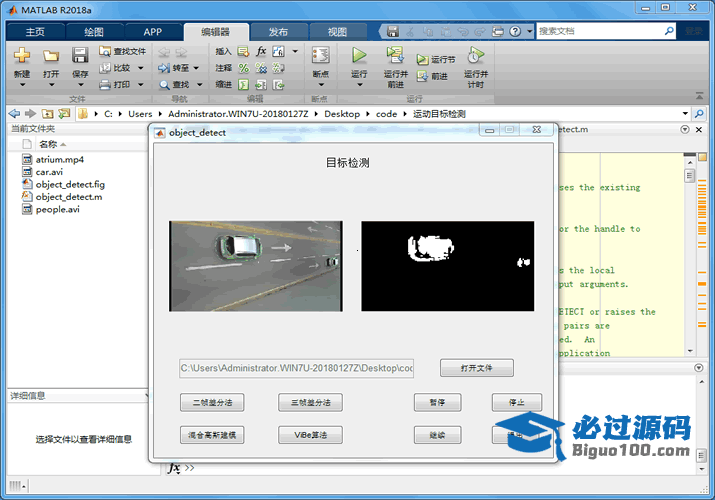Click the Compare (比较) icon
Image resolution: width=715 pixels, height=500 pixels.
pyautogui.click(x=105, y=68)
